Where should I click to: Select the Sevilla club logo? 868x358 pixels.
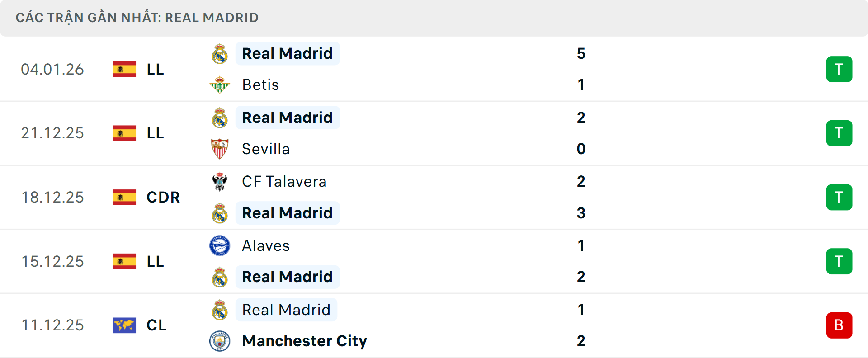click(x=220, y=149)
